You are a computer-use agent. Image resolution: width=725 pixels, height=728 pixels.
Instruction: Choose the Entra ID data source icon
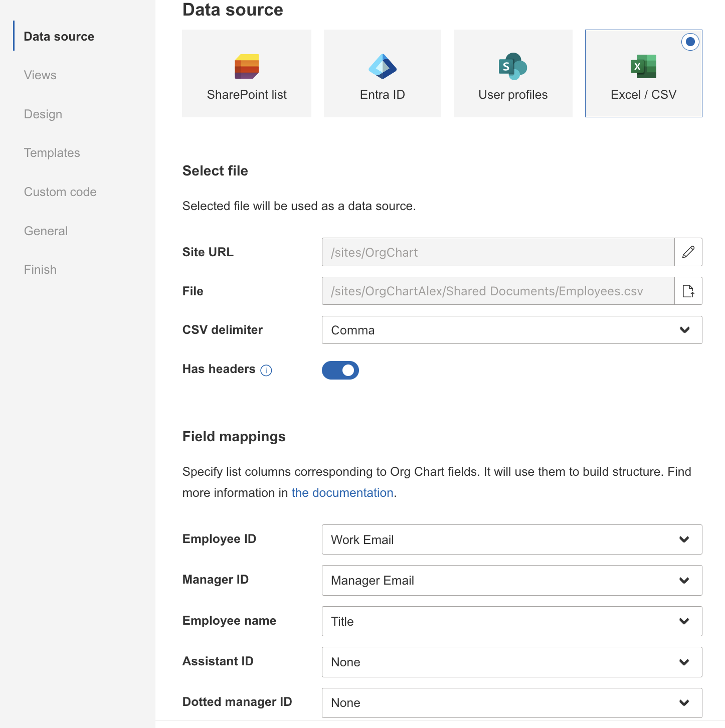[382, 73]
